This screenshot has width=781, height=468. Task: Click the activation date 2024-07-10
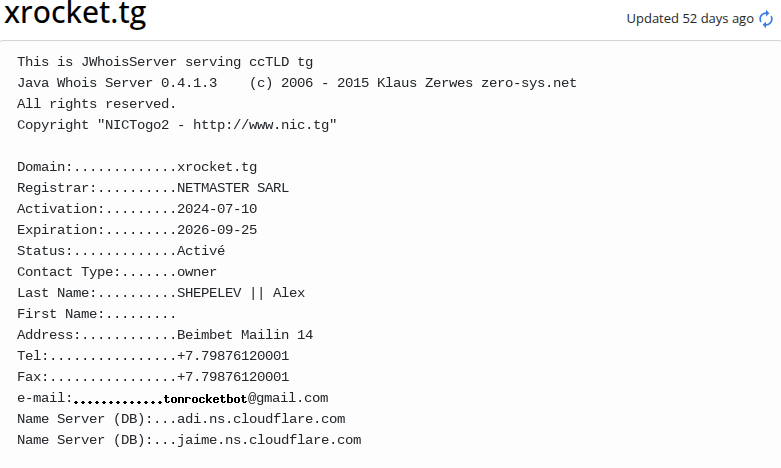[217, 209]
